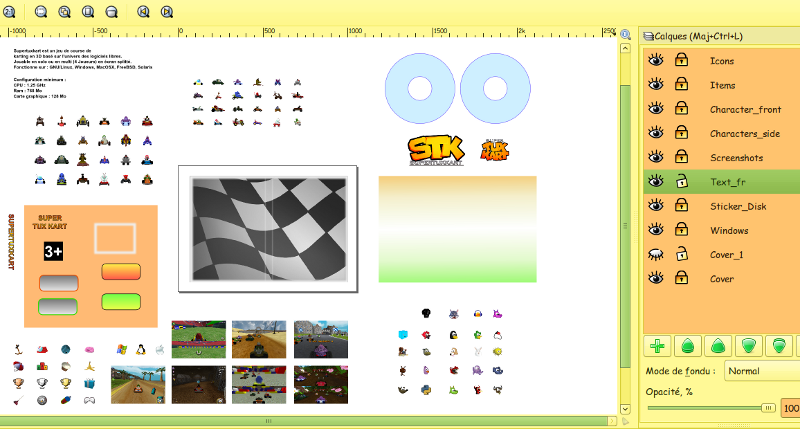Go to previous zoom level
The image size is (800, 429).
143,13
